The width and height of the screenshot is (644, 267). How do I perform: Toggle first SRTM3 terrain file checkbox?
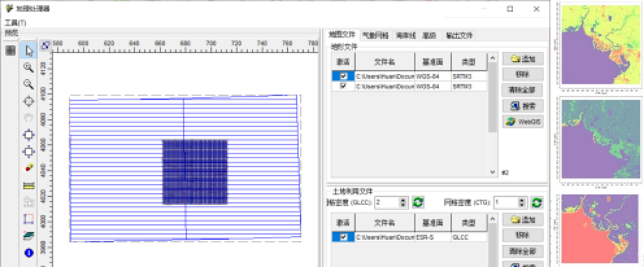(343, 76)
